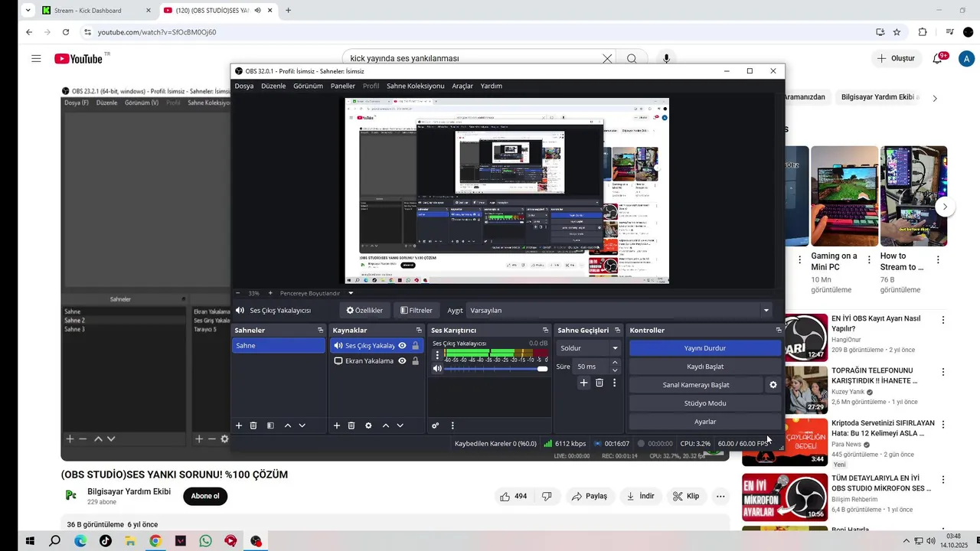The height and width of the screenshot is (551, 980).
Task: Click mixer volume slider for Ses Çıkış Yakalayıcısı
Action: click(496, 369)
